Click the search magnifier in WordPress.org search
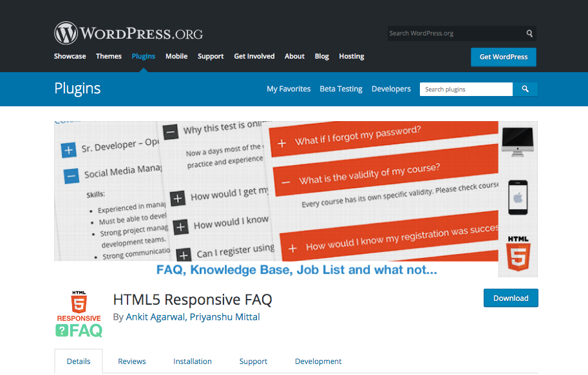The height and width of the screenshot is (375, 588). pos(529,34)
